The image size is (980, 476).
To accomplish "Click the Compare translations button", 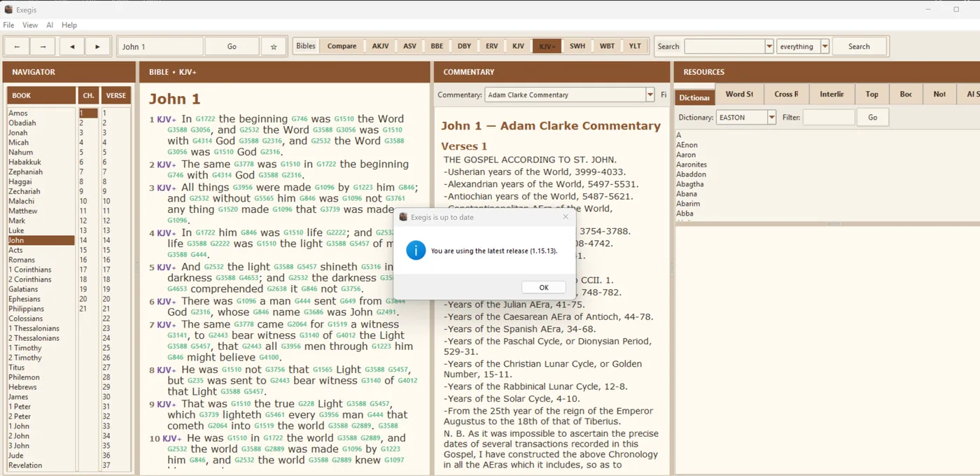I will pyautogui.click(x=342, y=46).
